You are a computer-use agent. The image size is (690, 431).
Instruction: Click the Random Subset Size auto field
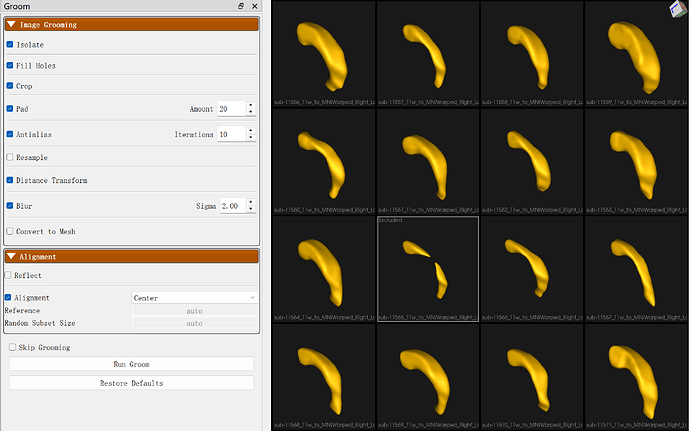click(195, 323)
